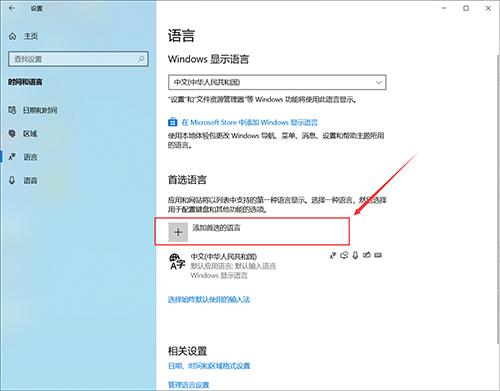Click the 语音 microphone icon

(x=12, y=180)
